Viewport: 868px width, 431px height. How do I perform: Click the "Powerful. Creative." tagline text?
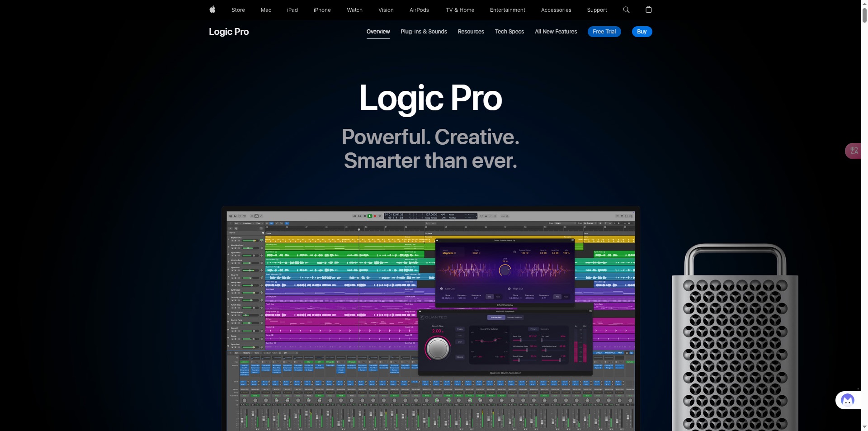click(430, 137)
